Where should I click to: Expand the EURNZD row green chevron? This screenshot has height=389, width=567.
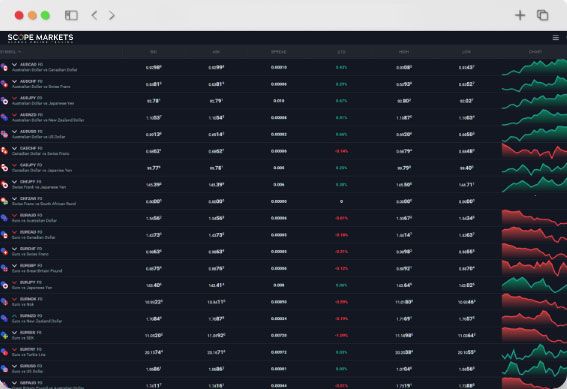tap(14, 316)
